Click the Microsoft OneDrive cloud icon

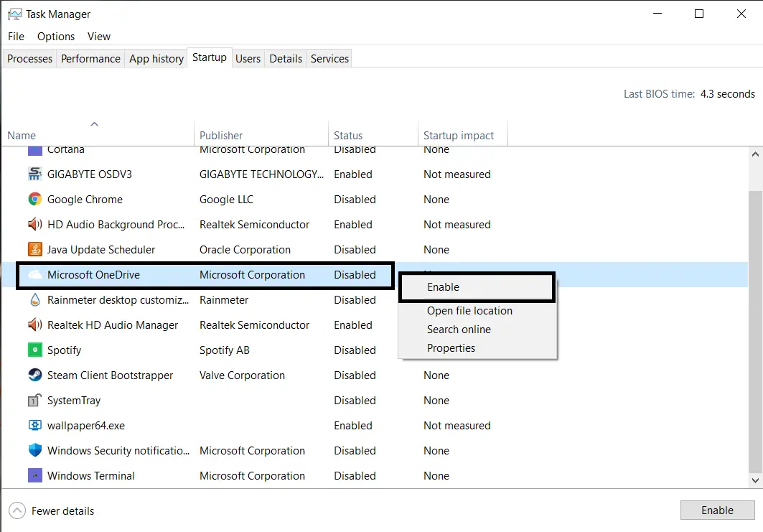pos(34,274)
